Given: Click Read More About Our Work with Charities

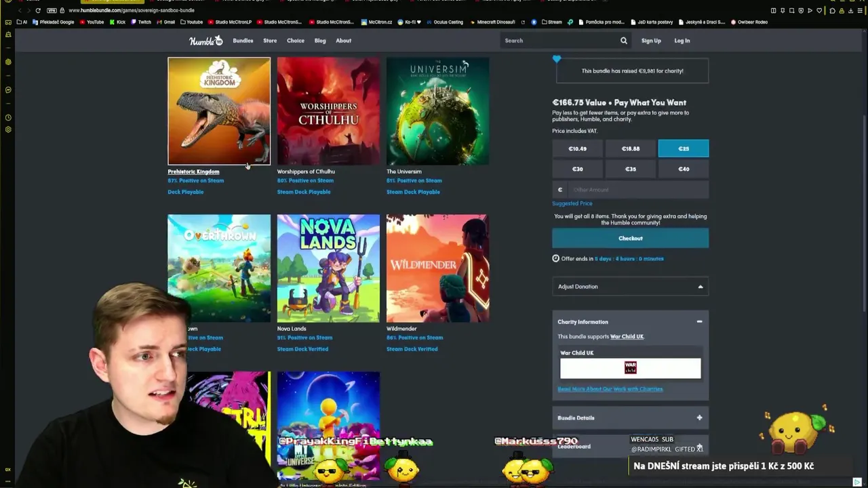Looking at the screenshot, I should (610, 389).
